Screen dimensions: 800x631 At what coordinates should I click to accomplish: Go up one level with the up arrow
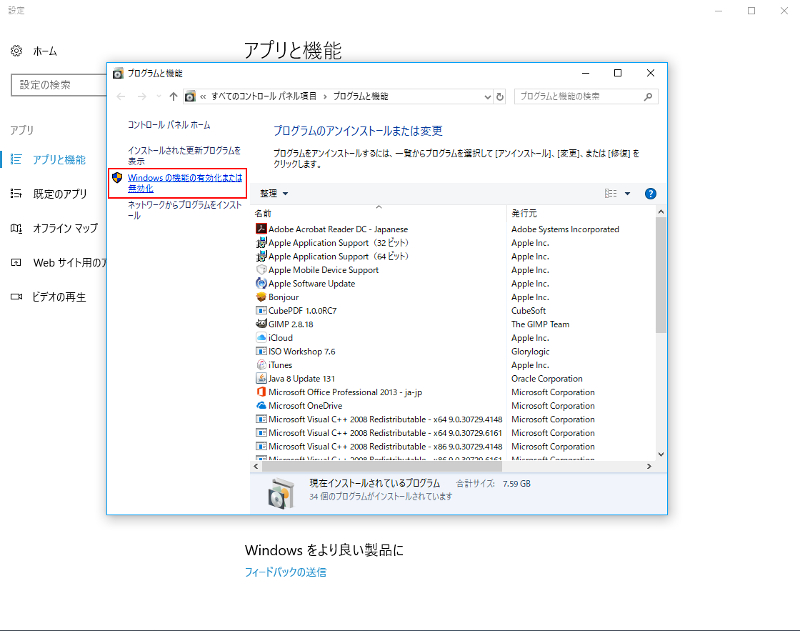[173, 96]
